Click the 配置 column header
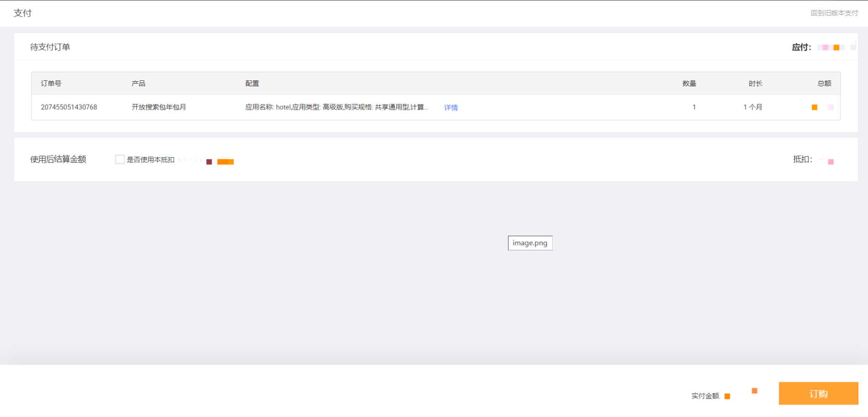Viewport: 868px width, 417px height. click(x=252, y=83)
